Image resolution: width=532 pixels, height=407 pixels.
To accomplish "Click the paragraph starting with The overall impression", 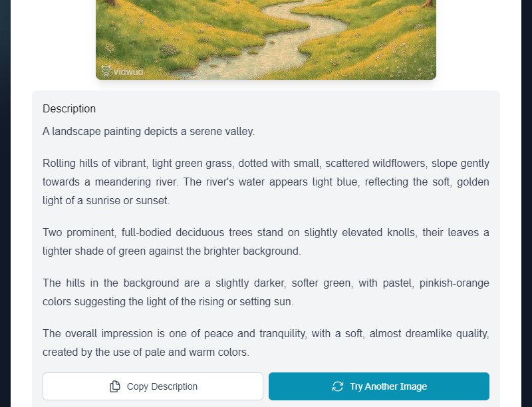I will (x=266, y=342).
